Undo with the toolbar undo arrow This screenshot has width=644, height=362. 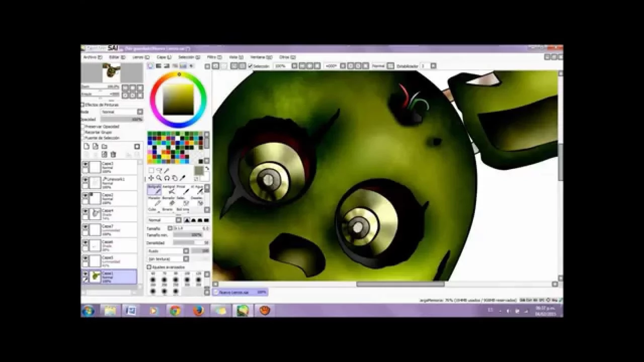pos(215,66)
